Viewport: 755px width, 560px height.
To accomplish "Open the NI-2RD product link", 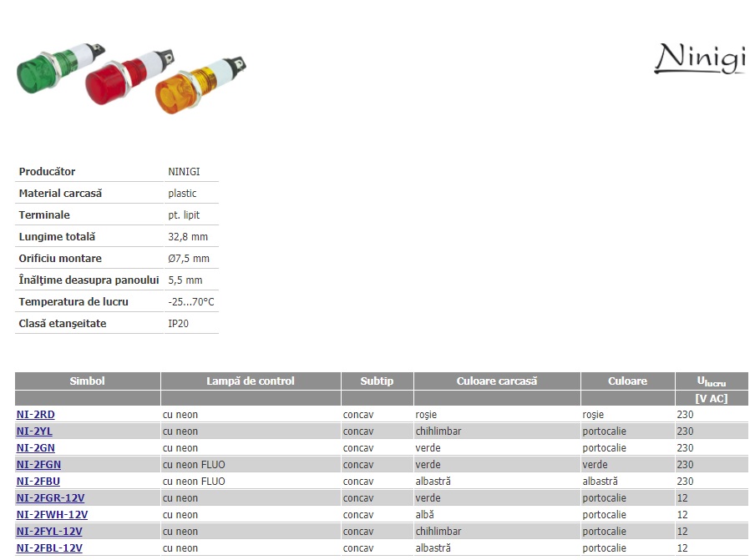I will [x=36, y=415].
